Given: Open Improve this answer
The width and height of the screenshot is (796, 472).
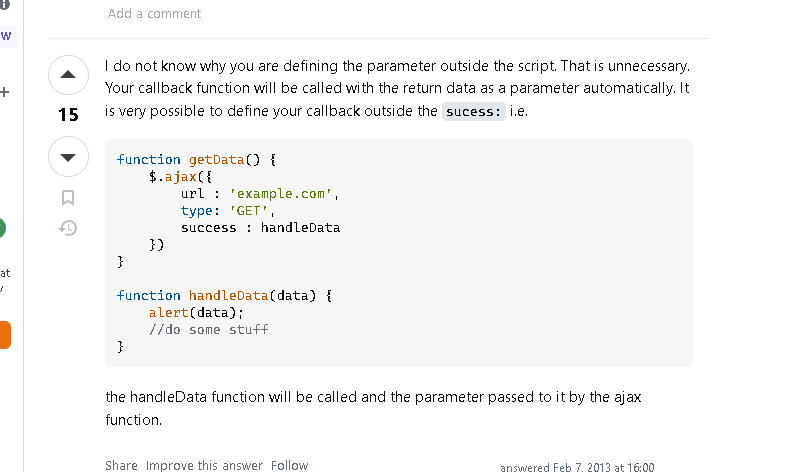Looking at the screenshot, I should tap(204, 465).
